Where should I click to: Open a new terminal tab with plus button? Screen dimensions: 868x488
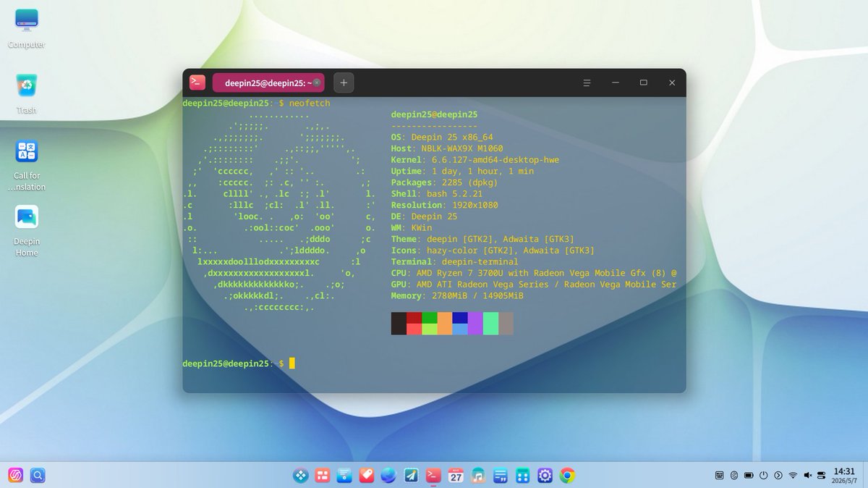coord(344,83)
